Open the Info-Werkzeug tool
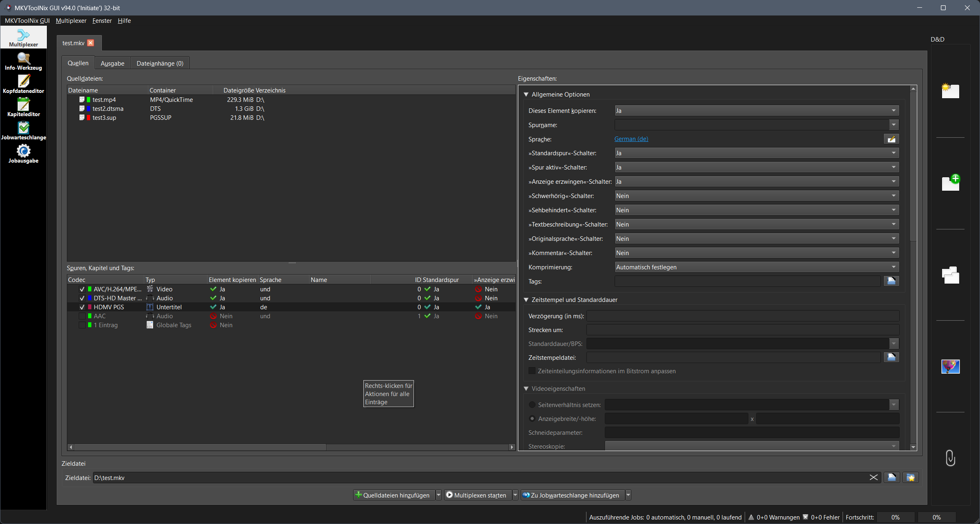980x524 pixels. [x=23, y=62]
